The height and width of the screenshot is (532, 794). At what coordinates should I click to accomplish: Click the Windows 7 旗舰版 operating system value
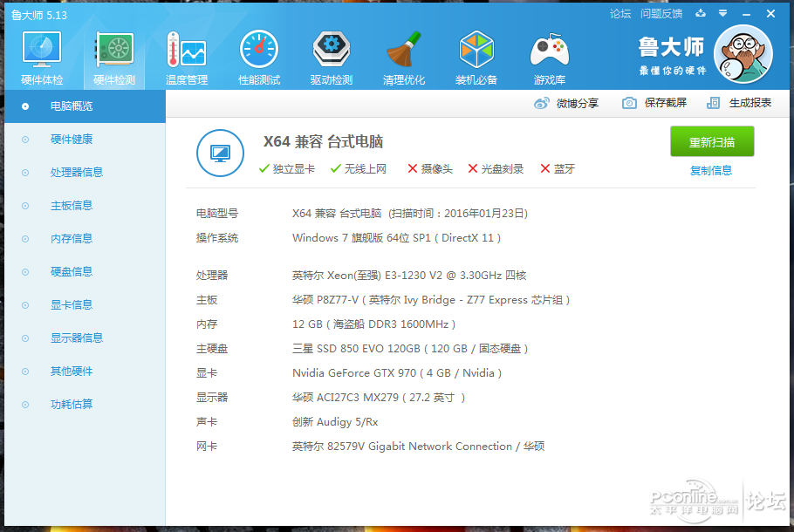[x=396, y=238]
